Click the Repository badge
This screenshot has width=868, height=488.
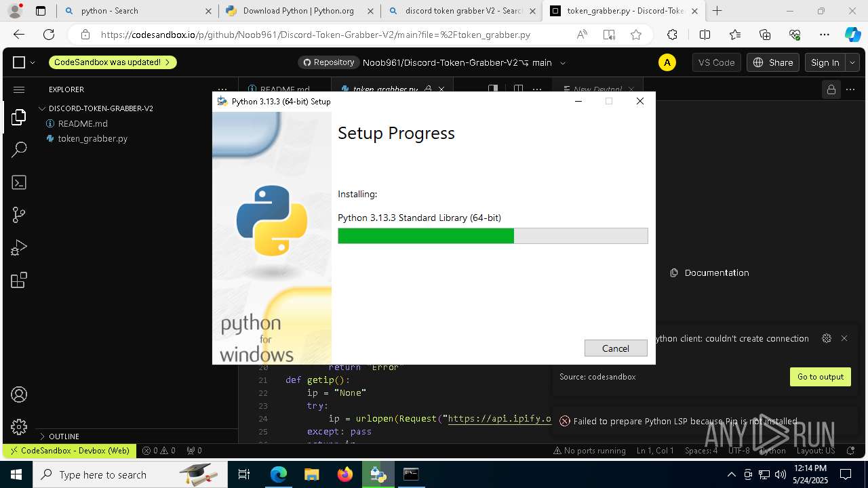(x=329, y=62)
